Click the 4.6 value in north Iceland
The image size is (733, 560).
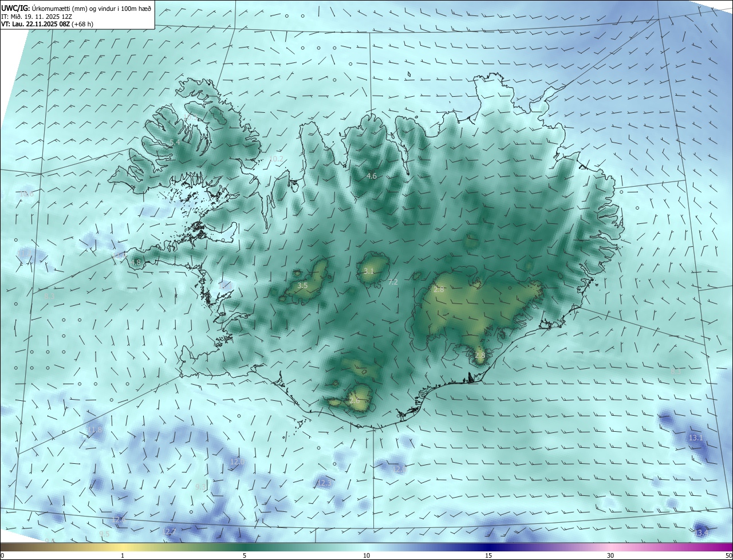pos(372,176)
